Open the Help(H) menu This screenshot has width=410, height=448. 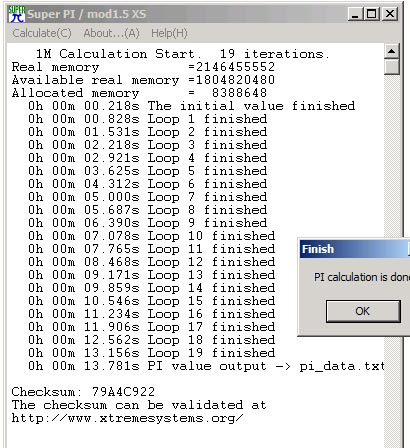[169, 33]
